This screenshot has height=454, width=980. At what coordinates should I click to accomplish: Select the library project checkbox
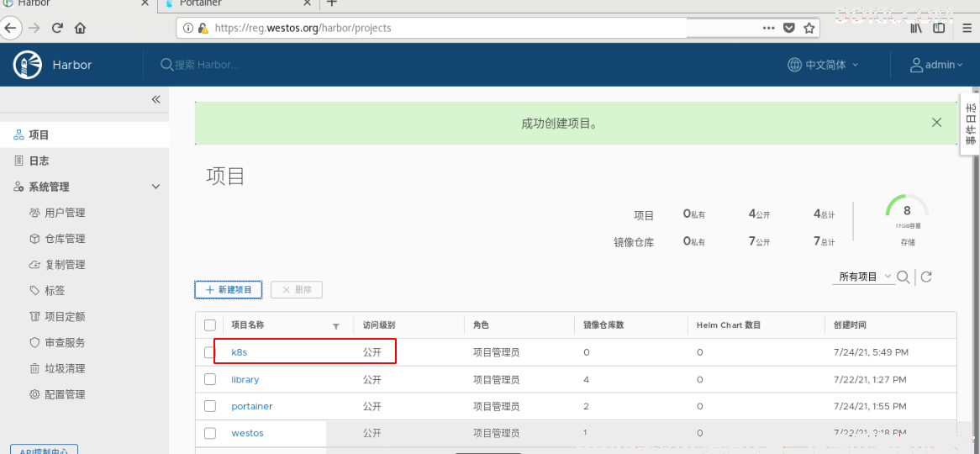point(210,379)
